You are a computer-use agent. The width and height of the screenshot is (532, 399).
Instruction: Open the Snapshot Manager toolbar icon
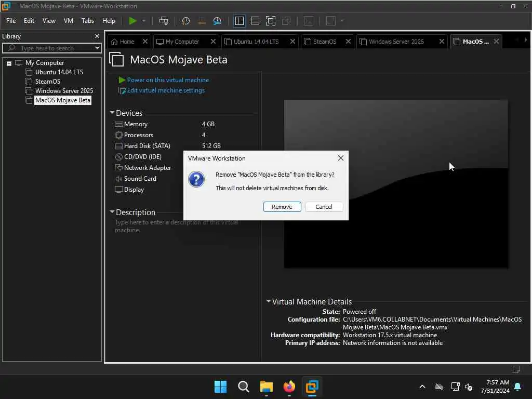click(x=217, y=21)
